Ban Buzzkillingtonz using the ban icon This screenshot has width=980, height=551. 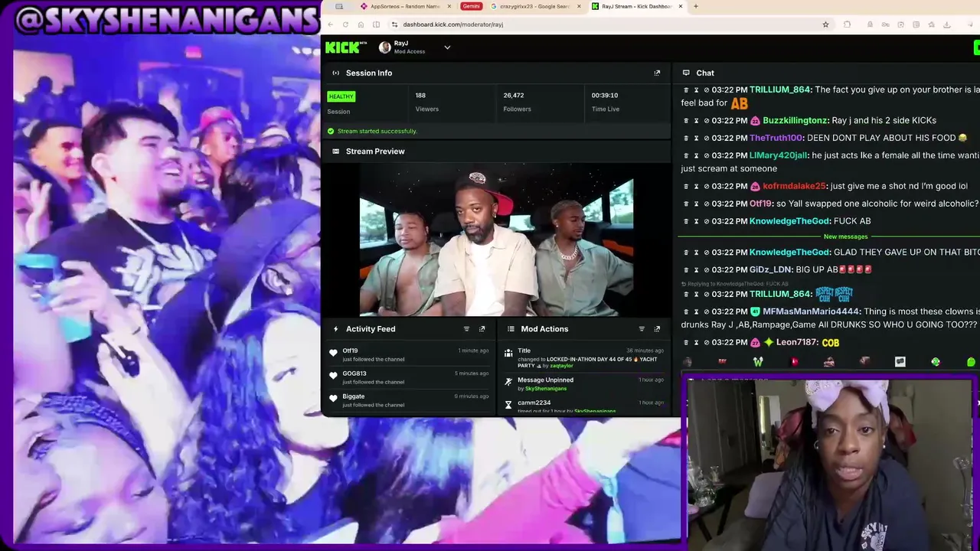(x=706, y=121)
